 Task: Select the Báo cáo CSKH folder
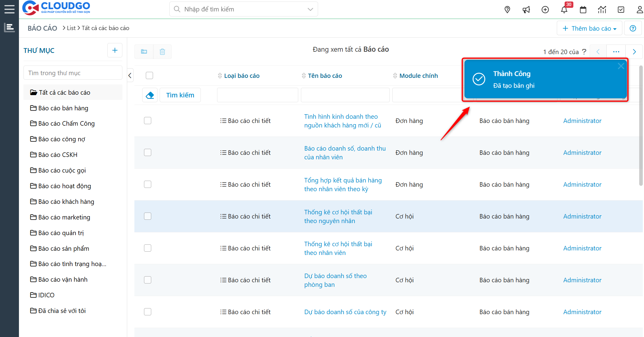58,155
